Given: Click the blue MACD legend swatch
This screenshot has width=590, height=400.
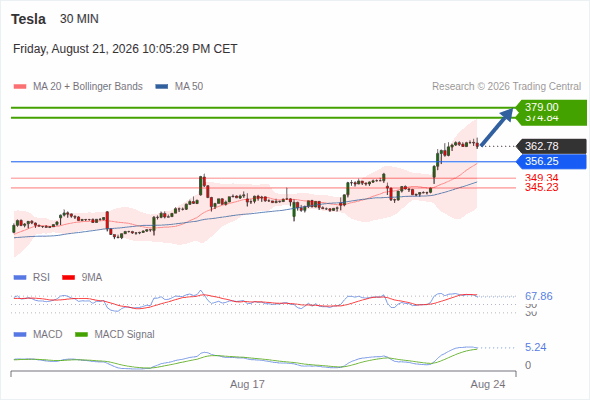Looking at the screenshot, I should pyautogui.click(x=20, y=335).
